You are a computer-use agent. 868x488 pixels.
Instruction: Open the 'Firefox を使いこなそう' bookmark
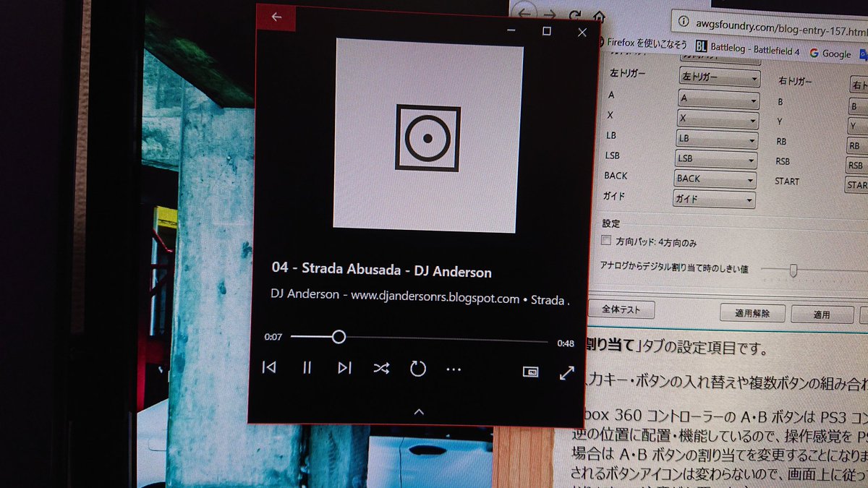coord(641,43)
